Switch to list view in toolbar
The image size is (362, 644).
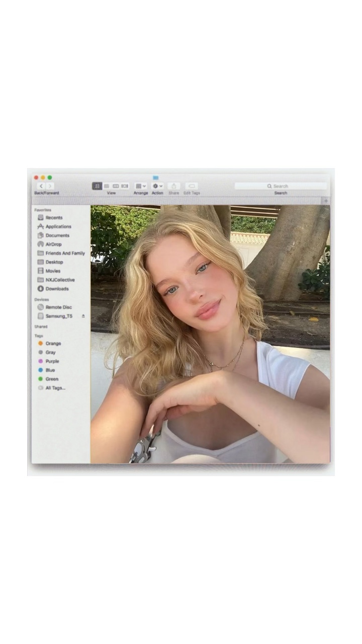click(x=107, y=186)
